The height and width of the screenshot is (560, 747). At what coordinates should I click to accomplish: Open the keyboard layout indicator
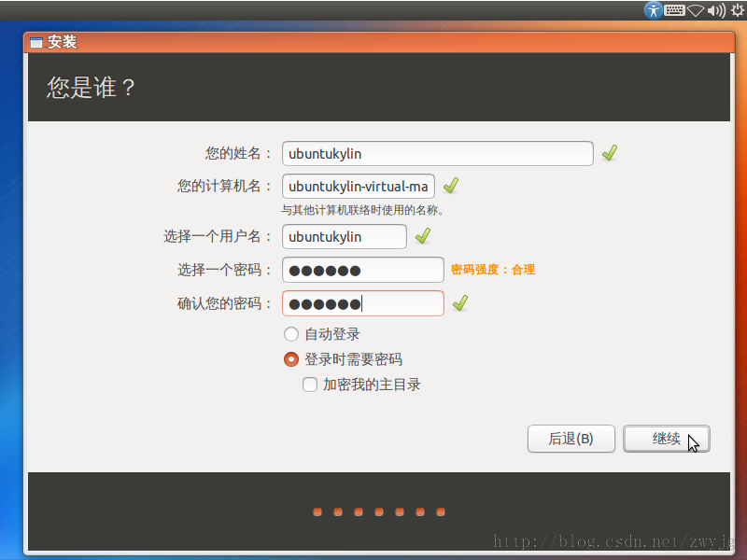coord(674,10)
